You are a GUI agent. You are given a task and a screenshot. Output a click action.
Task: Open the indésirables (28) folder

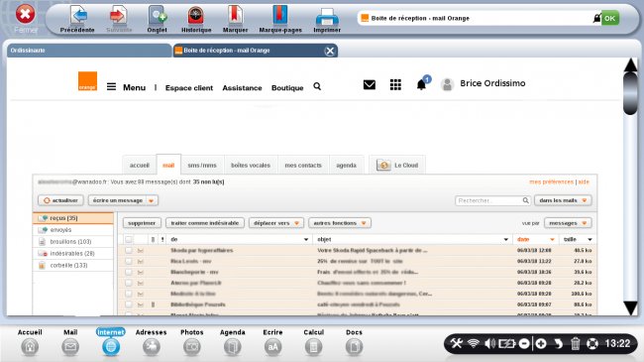[73, 254]
